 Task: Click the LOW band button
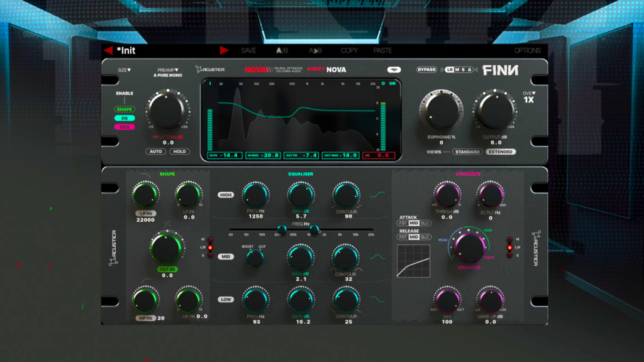226,300
